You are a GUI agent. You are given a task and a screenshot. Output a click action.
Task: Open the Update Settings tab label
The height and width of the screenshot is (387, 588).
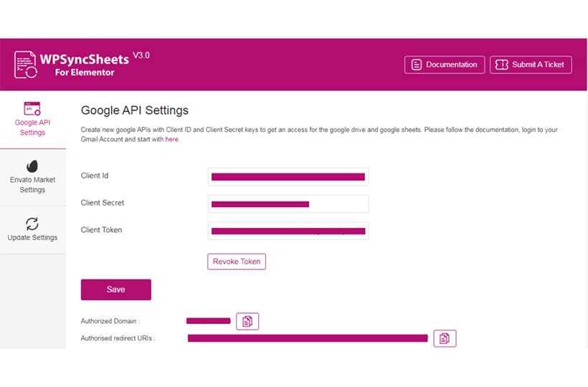32,237
